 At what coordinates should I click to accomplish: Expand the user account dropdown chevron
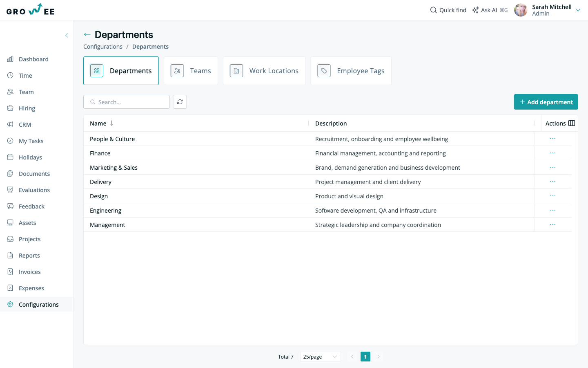(578, 10)
